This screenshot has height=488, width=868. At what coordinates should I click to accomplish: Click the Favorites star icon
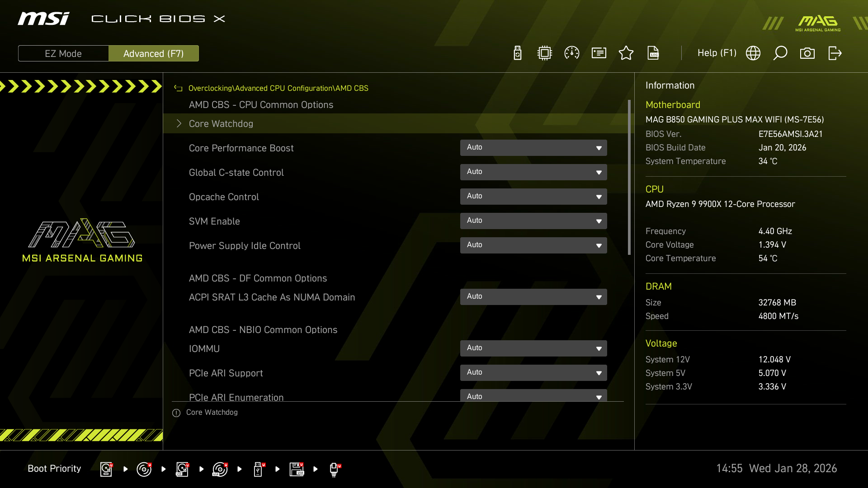626,53
